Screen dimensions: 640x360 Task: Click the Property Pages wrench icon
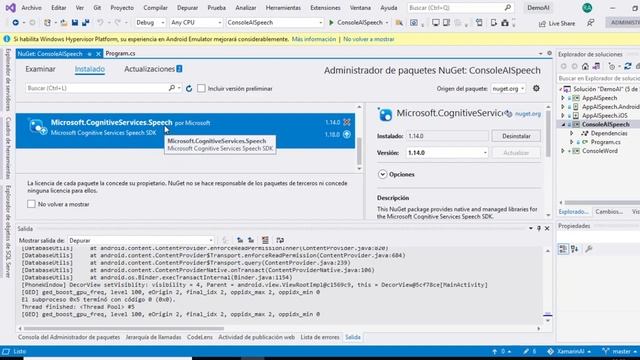(x=589, y=249)
